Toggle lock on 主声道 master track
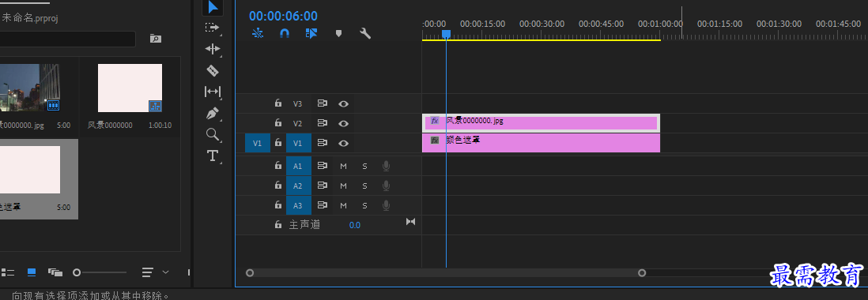868x300 pixels. pyautogui.click(x=278, y=224)
